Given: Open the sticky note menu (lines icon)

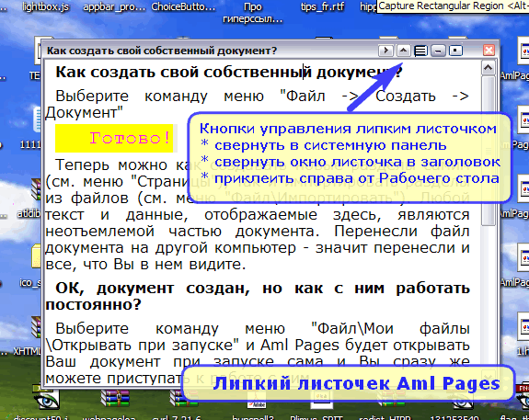Looking at the screenshot, I should click(x=420, y=51).
